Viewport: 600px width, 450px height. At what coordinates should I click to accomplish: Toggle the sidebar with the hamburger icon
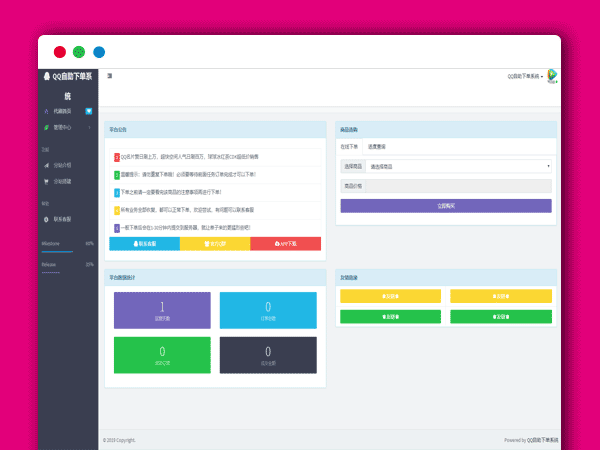pos(109,76)
